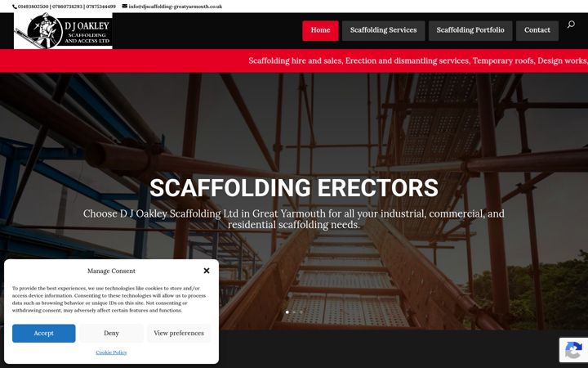Click the reCAPTCHA badge icon
The width and height of the screenshot is (588, 368).
click(574, 350)
